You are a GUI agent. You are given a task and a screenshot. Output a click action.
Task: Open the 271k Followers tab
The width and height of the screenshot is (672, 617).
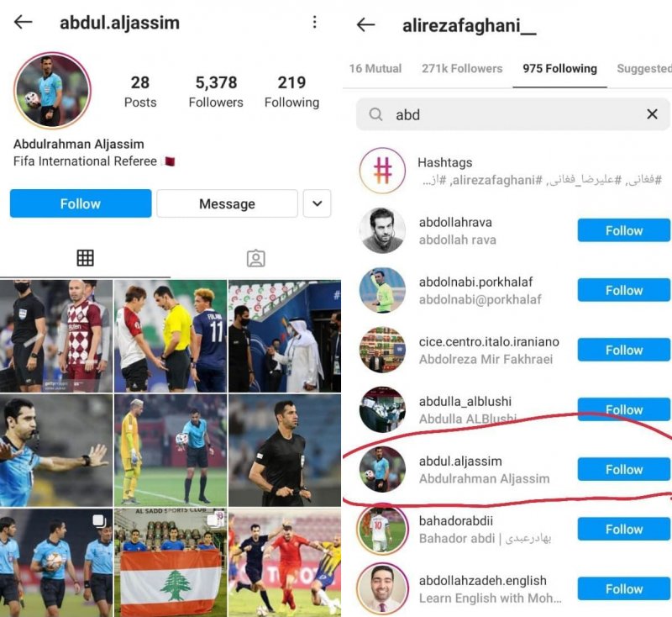(x=462, y=69)
